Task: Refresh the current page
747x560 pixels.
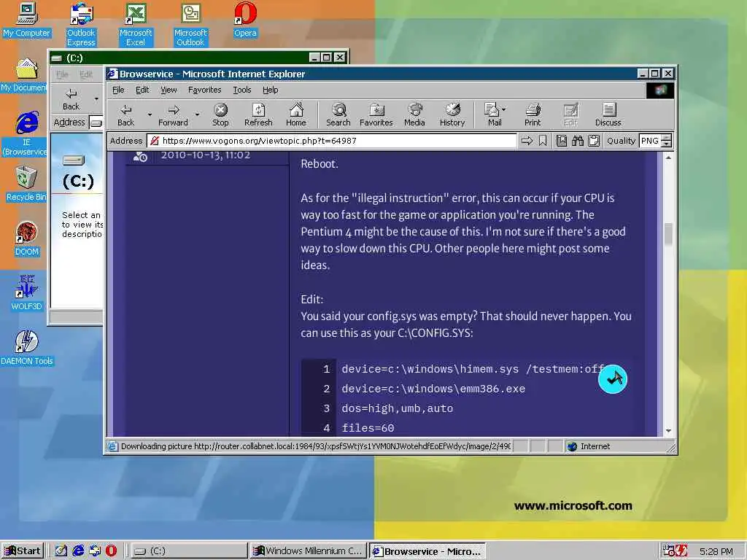Action: (x=258, y=114)
